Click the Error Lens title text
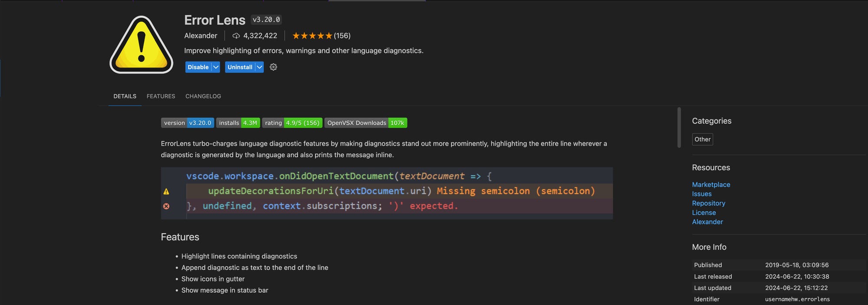The width and height of the screenshot is (868, 305). (215, 20)
